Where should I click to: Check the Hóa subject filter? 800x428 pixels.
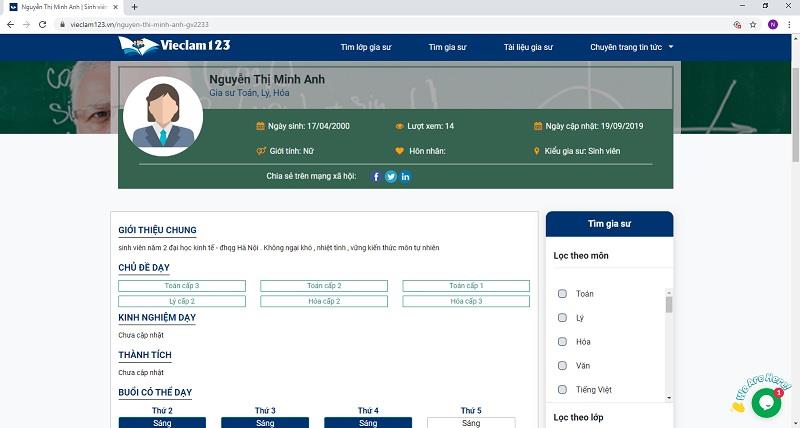coord(562,342)
